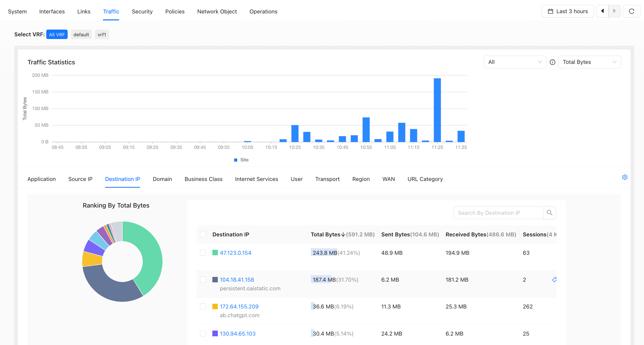Select the vrf1 VRF button

(x=102, y=35)
